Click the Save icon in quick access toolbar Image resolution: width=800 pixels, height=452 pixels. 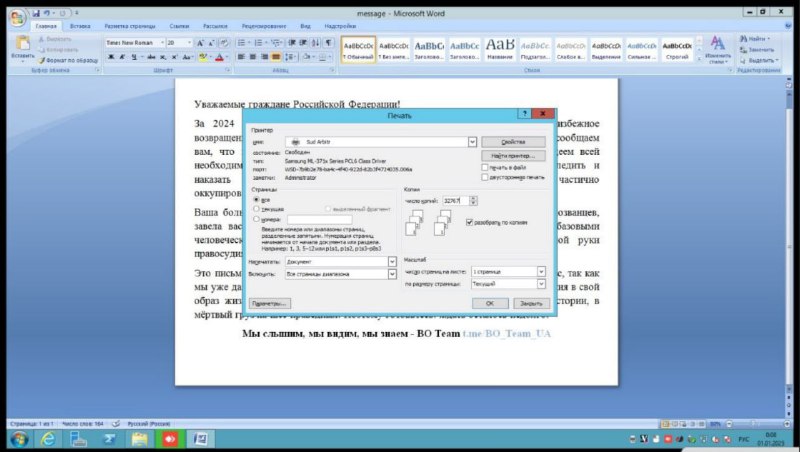(x=36, y=13)
